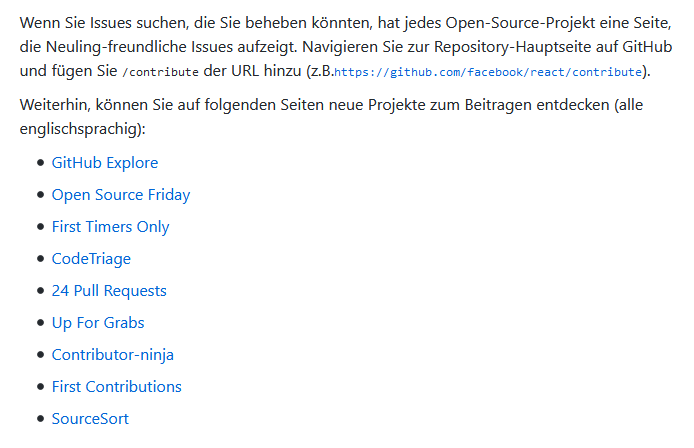This screenshot has height=448, width=694.
Task: Click the bullet point before SourceSort
Action: pos(41,419)
